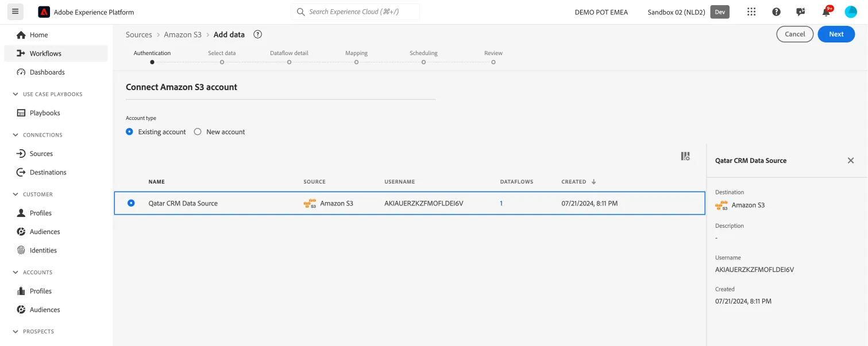Click the DEMO POT EMEA organization name
Image resolution: width=868 pixels, height=346 pixels.
pos(601,12)
